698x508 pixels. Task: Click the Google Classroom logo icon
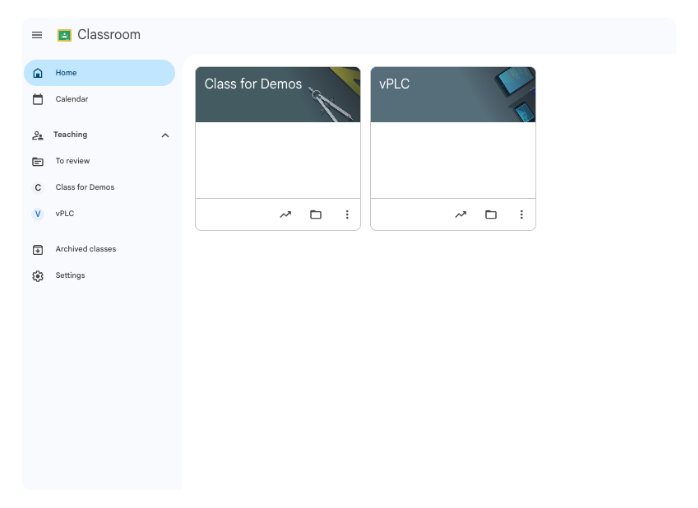[64, 35]
